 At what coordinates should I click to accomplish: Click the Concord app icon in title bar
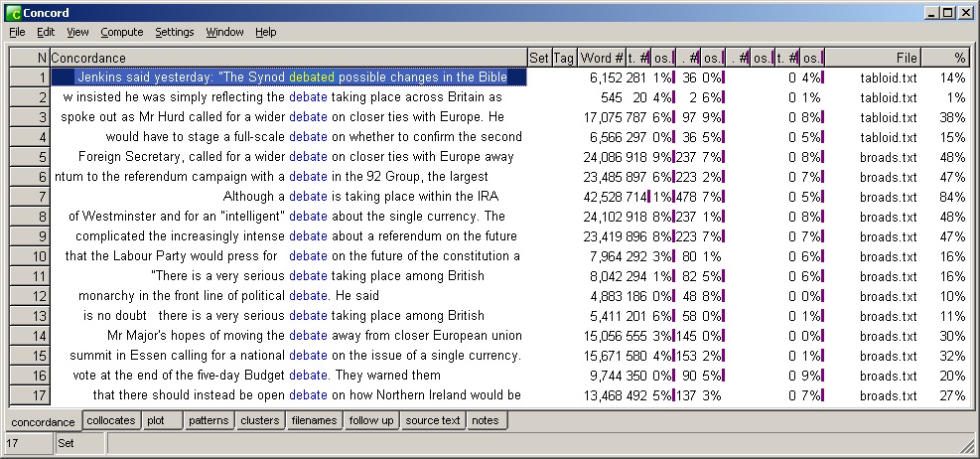pos(13,13)
